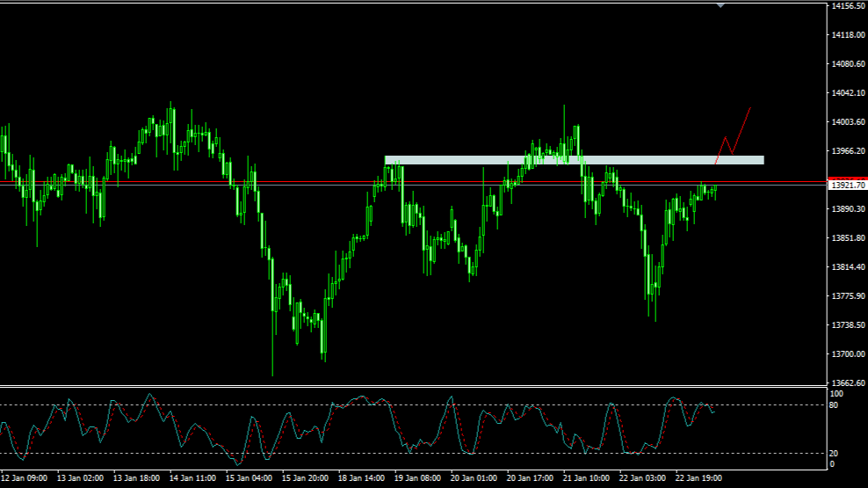Viewport: 868px width, 488px height.
Task: Click price scale value 13775.90
Action: [x=848, y=296]
